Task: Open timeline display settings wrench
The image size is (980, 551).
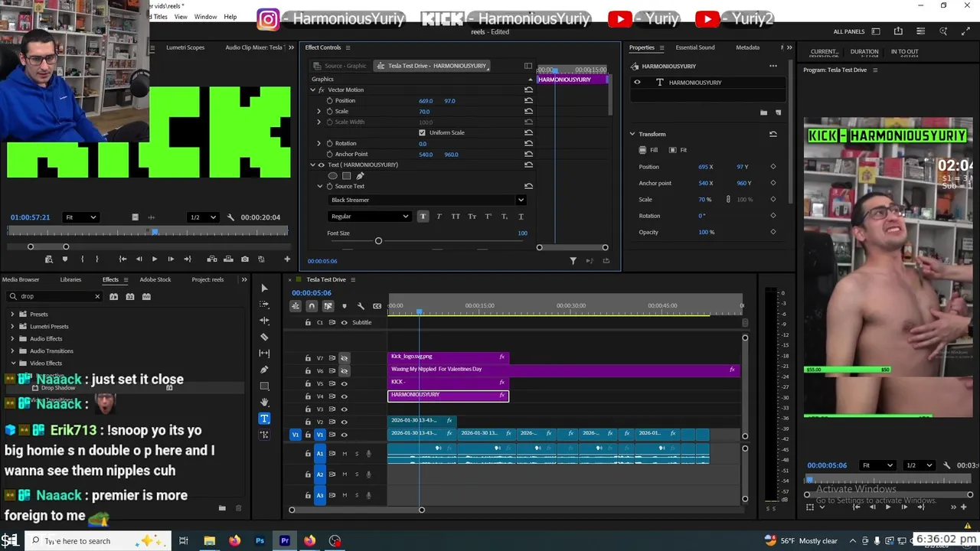Action: pos(361,306)
